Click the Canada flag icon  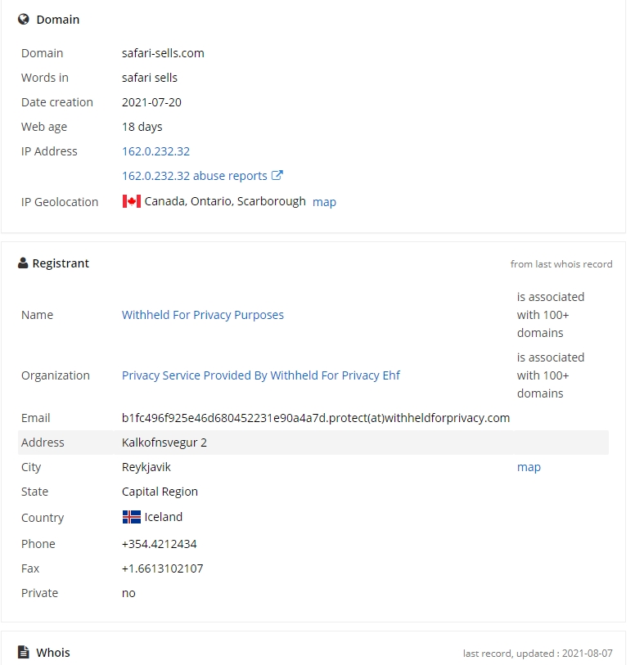(x=132, y=201)
